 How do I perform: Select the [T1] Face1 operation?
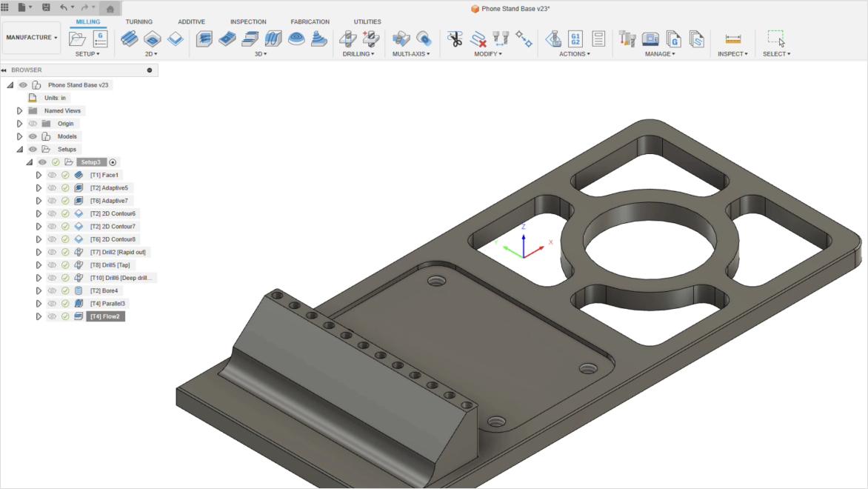(x=104, y=175)
